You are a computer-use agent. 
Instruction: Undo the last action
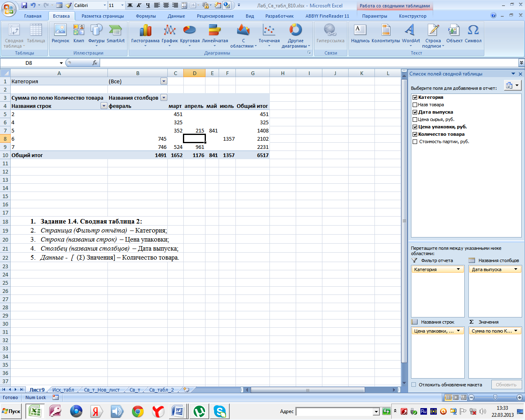[33, 5]
